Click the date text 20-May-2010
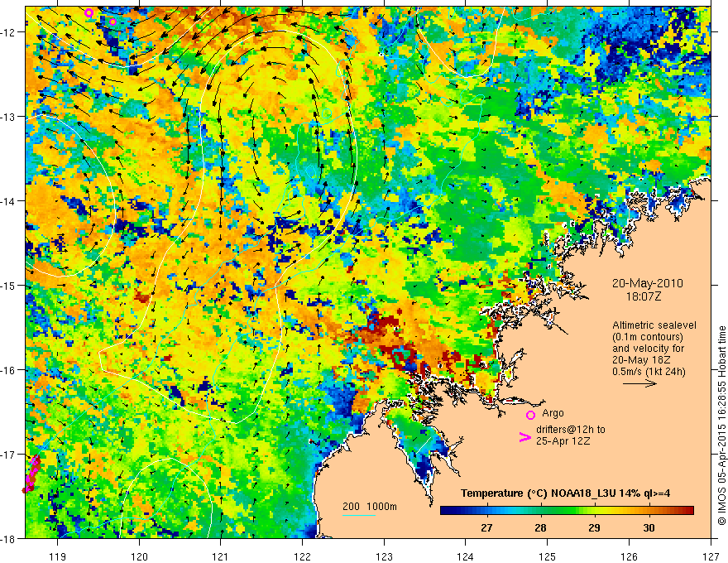 (648, 283)
